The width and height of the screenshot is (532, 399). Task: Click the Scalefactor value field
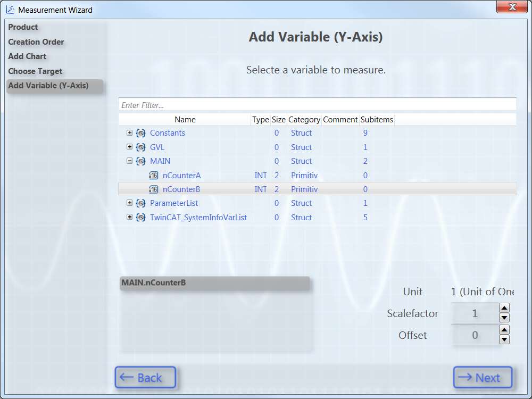click(475, 313)
